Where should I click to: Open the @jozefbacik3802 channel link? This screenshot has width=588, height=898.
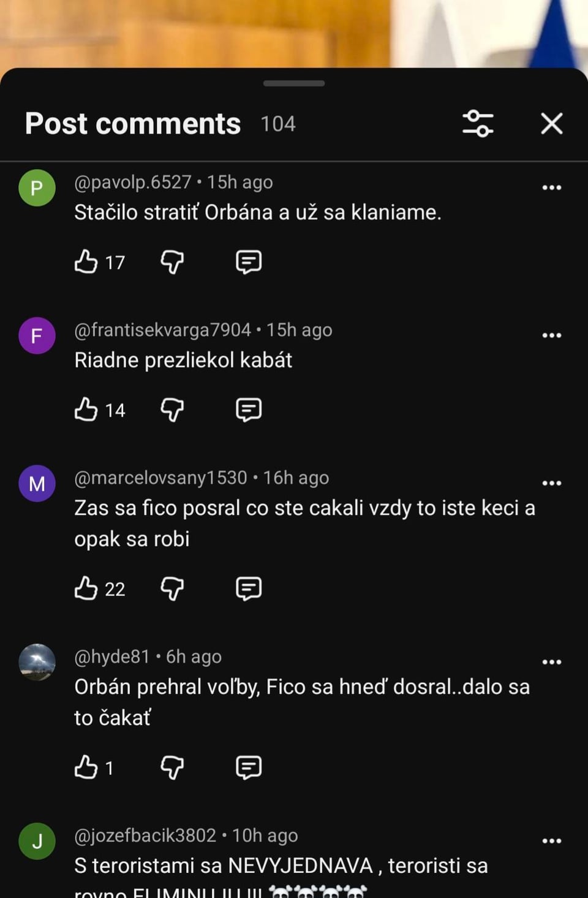145,835
